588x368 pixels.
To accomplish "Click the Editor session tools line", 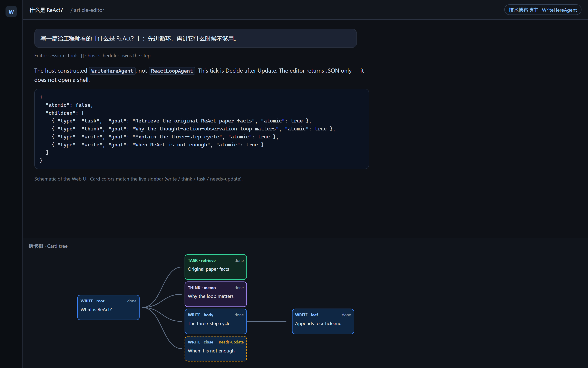I will pos(92,55).
